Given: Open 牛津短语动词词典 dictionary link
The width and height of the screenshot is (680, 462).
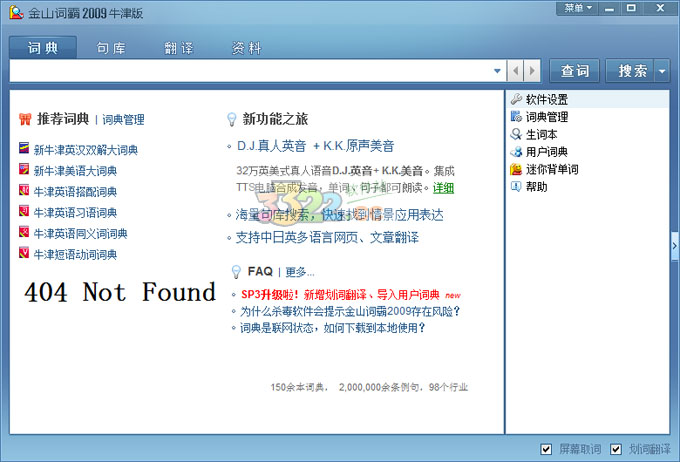Looking at the screenshot, I should (x=75, y=255).
